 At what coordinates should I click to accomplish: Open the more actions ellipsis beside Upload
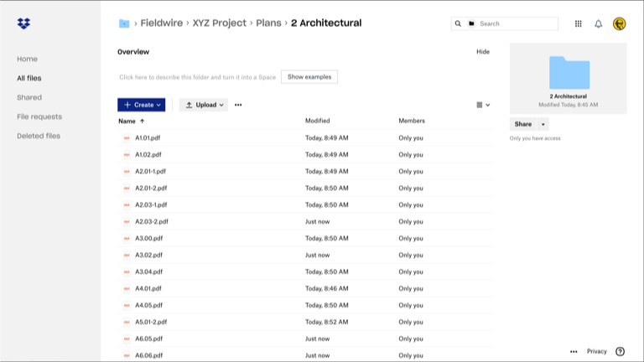coord(238,105)
